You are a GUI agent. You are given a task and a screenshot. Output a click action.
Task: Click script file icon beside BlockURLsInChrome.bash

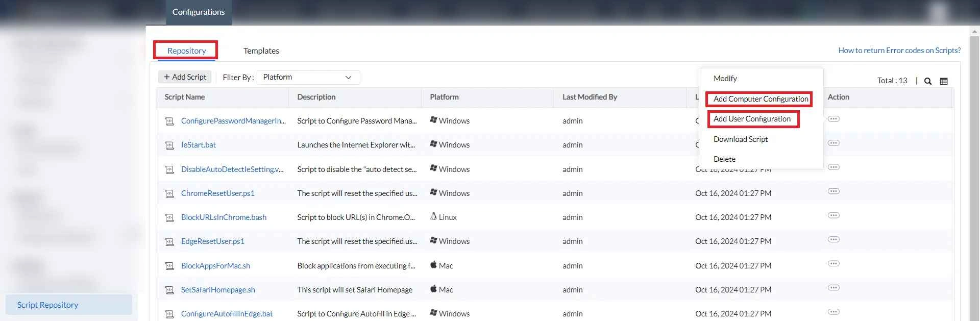tap(169, 218)
